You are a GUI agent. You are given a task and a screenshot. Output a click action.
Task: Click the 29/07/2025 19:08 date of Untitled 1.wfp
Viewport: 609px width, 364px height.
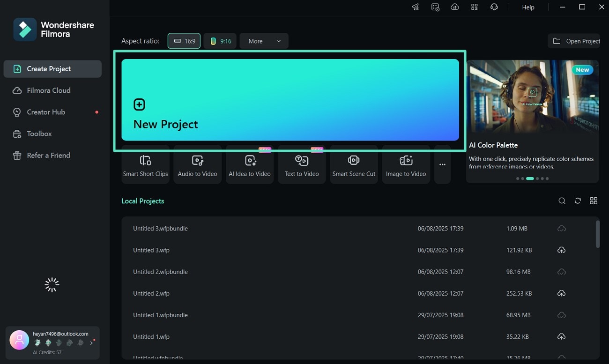(x=440, y=336)
